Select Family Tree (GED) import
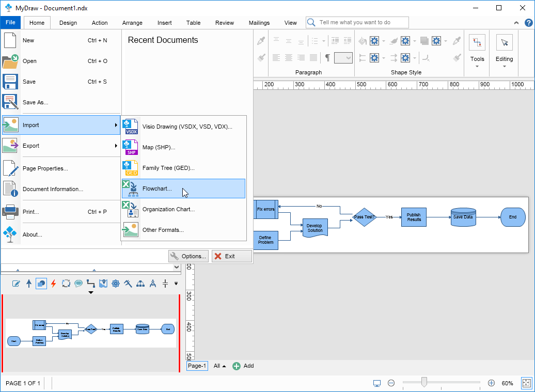This screenshot has height=392, width=535. [183, 168]
